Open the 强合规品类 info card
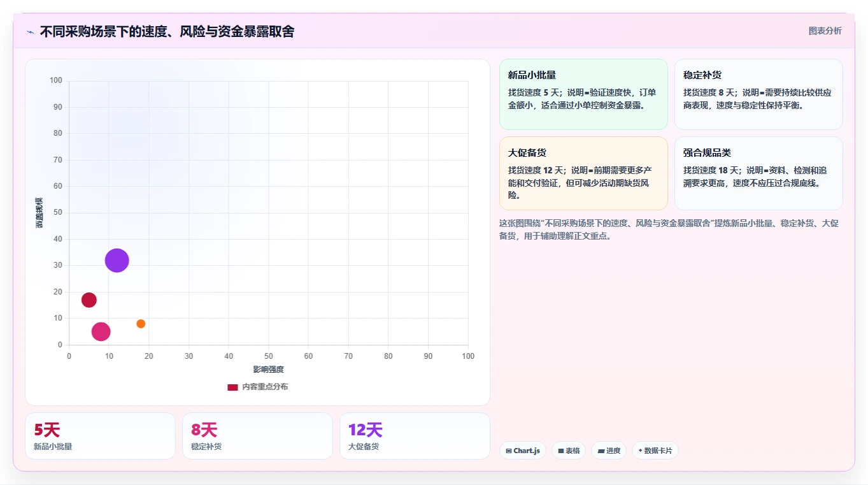Image resolution: width=868 pixels, height=485 pixels. (x=758, y=173)
